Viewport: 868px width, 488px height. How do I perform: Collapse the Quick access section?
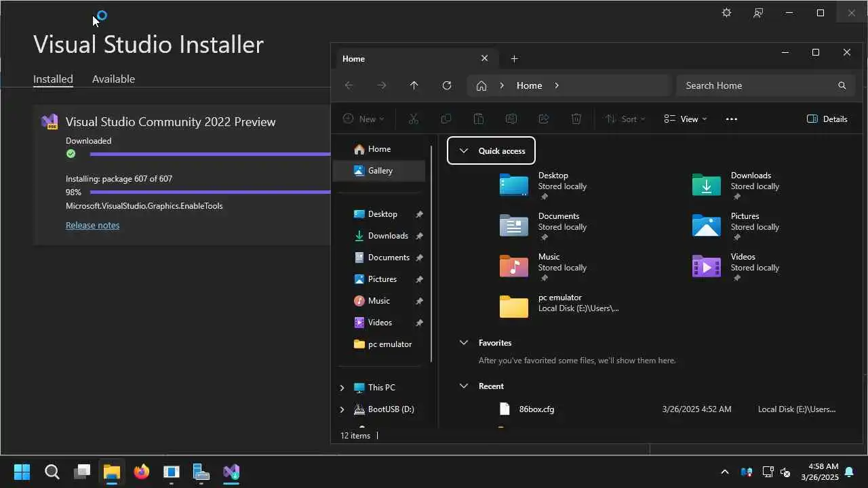coord(464,151)
